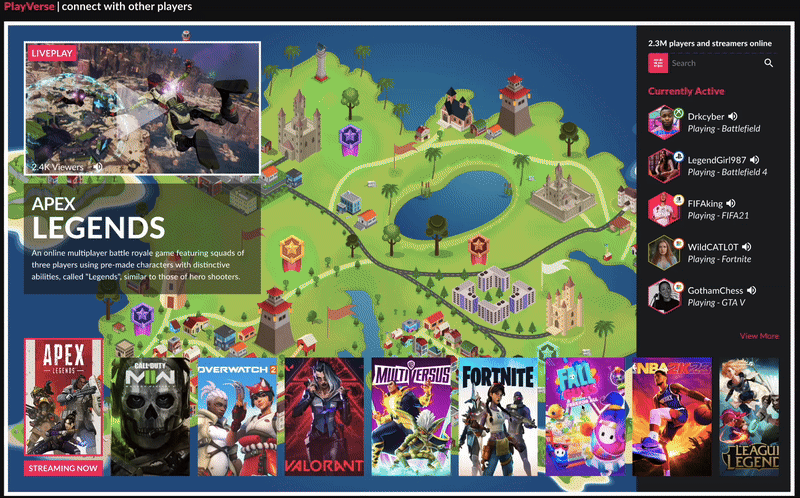Open FIFAking's player avatar
The height and width of the screenshot is (498, 800).
pos(664,208)
